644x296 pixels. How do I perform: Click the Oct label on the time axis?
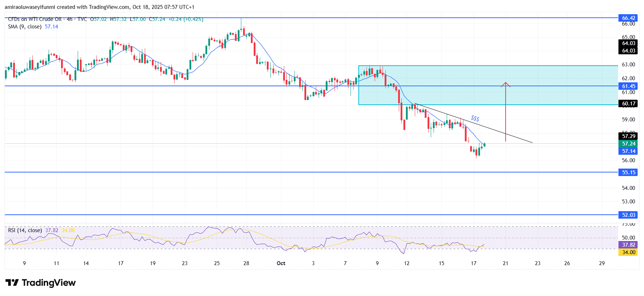tap(281, 263)
